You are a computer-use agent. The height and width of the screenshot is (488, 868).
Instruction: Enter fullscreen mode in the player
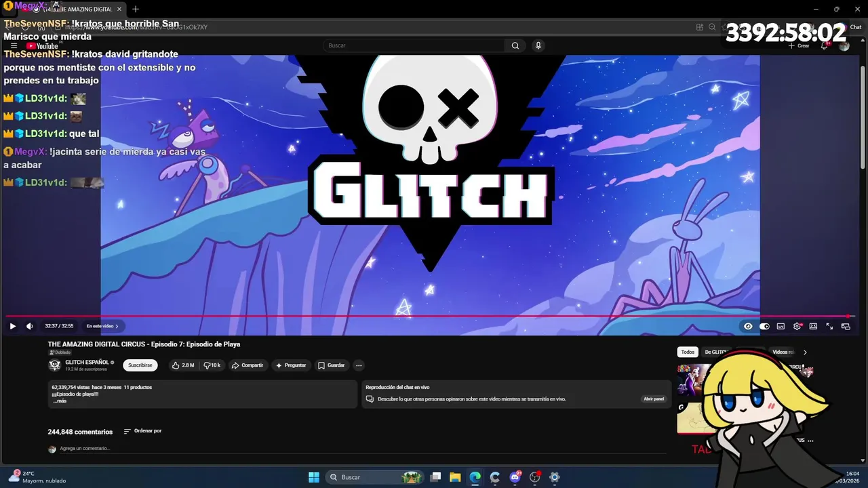829,326
